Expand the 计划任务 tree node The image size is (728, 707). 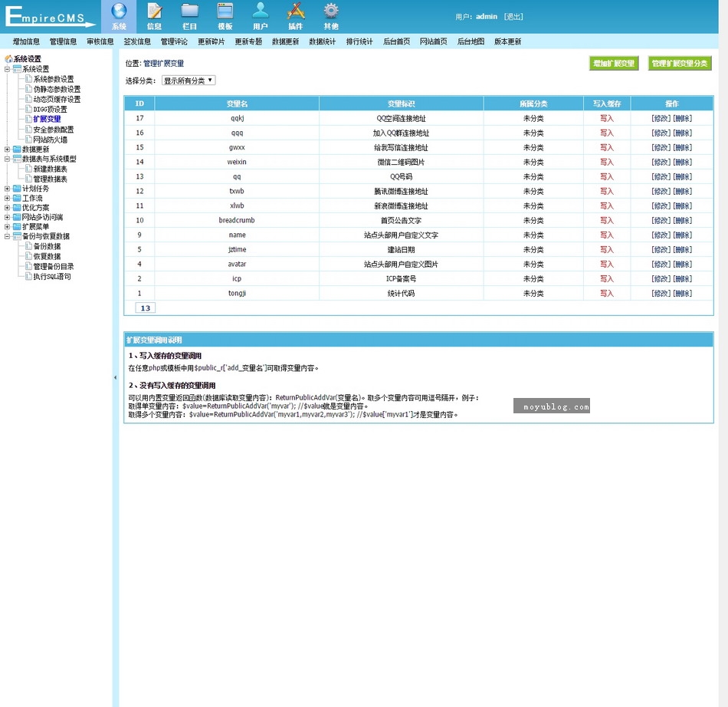[8, 189]
